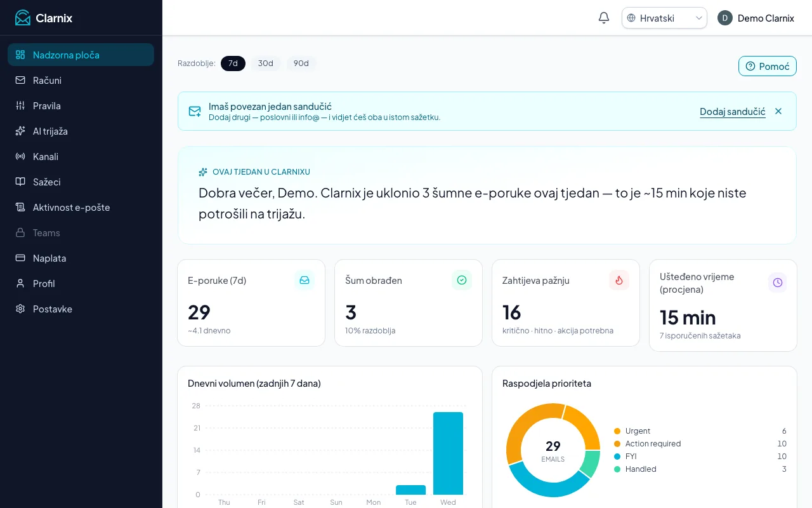Open the Šum obrađen stat card
The image size is (812, 508).
[409, 303]
